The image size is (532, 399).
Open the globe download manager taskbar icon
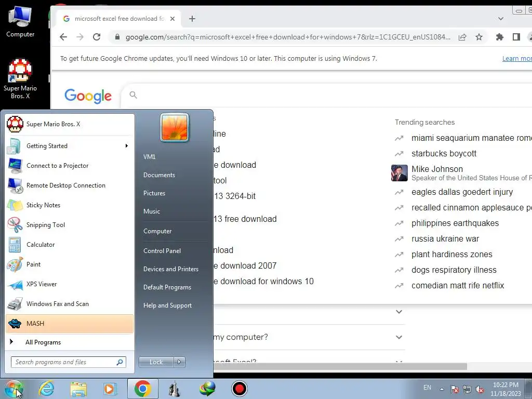207,389
